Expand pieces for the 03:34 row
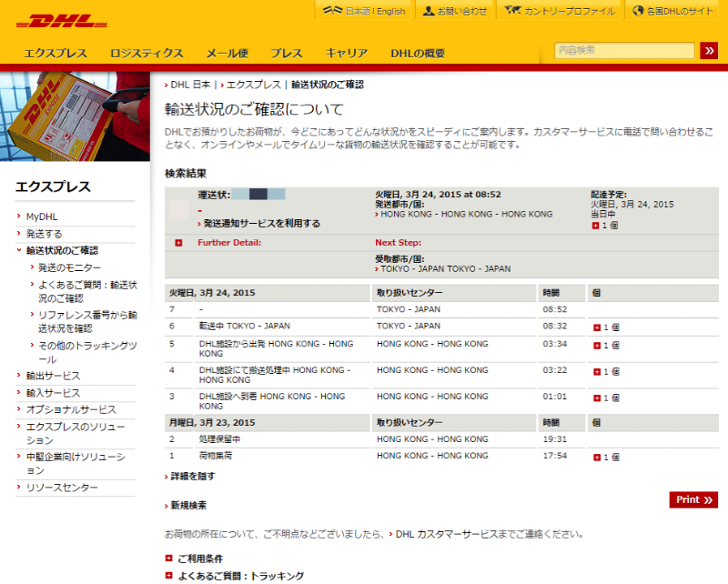The height and width of the screenshot is (584, 728). [x=597, y=346]
